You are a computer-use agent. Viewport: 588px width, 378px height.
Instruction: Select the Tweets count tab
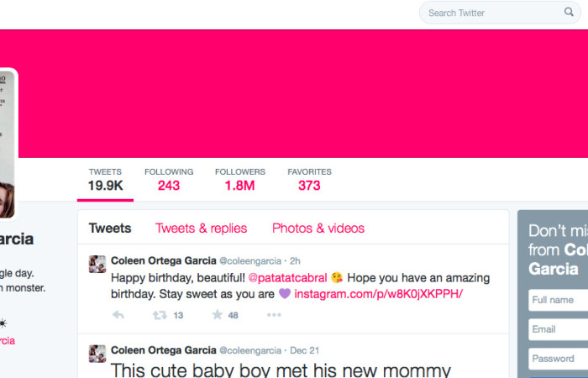tap(105, 180)
